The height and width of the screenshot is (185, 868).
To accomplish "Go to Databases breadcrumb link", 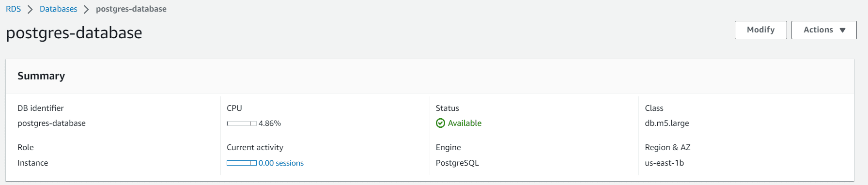I will click(x=58, y=9).
